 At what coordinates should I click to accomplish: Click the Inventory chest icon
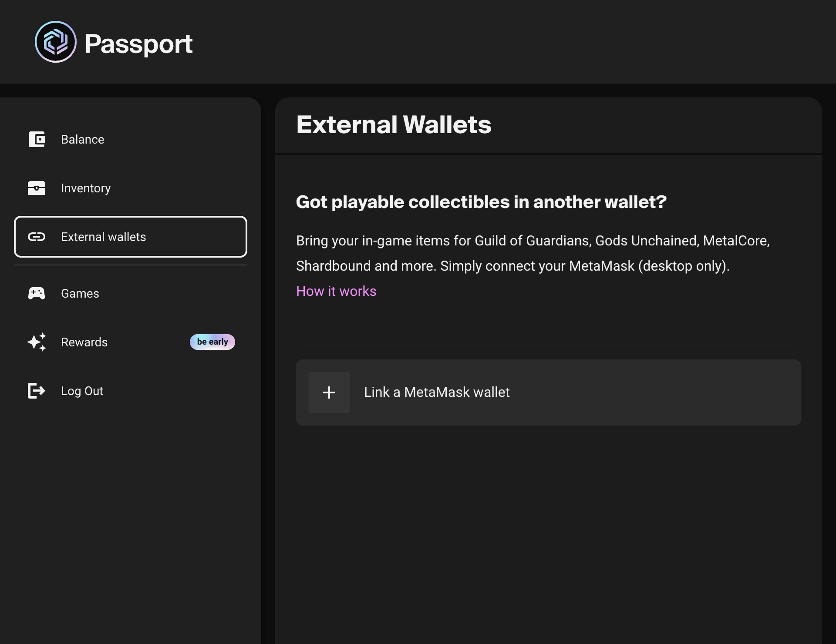coord(37,188)
